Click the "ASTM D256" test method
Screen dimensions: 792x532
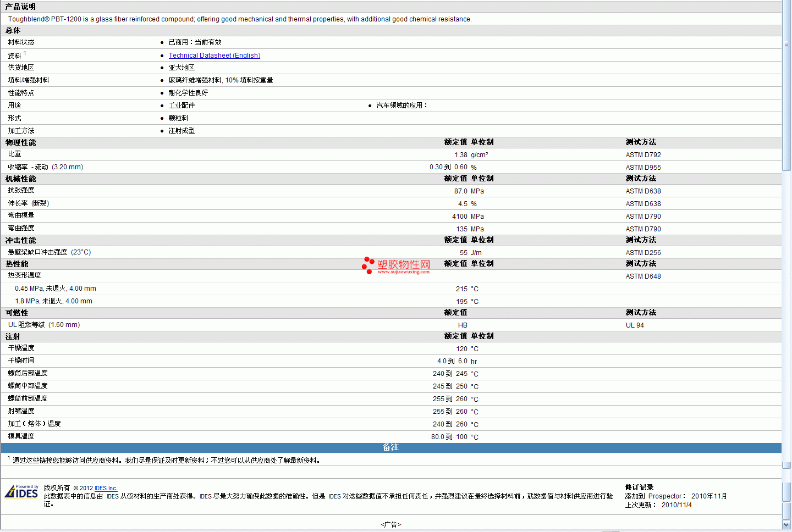pyautogui.click(x=643, y=253)
